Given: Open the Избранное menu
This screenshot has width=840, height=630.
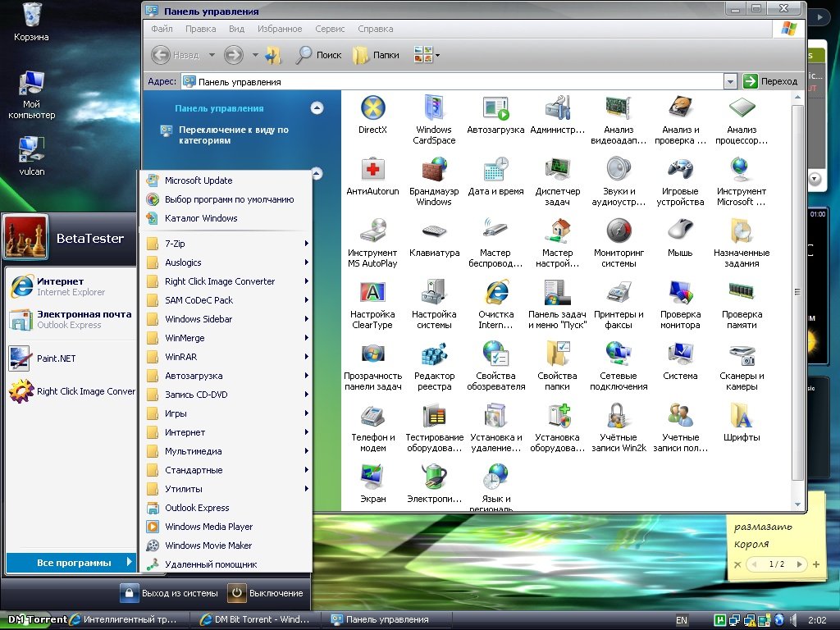Looking at the screenshot, I should pyautogui.click(x=280, y=29).
